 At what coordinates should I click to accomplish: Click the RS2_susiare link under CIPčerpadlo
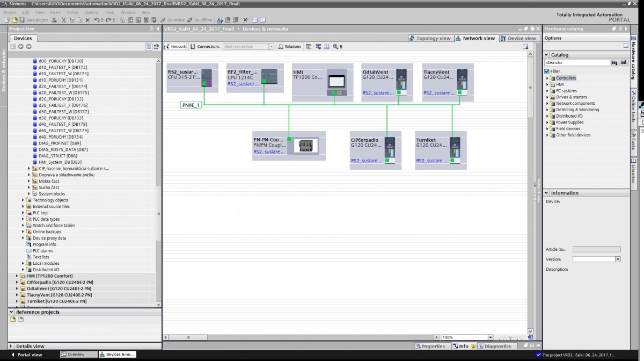[366, 161]
